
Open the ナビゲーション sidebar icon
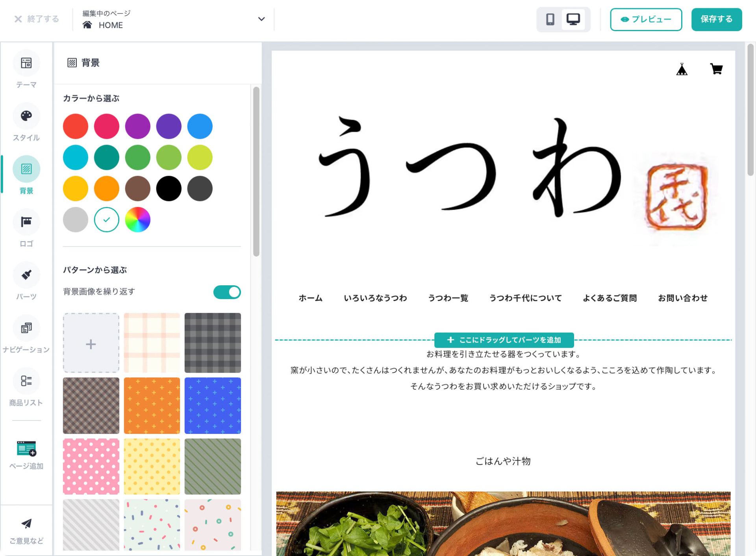[26, 328]
